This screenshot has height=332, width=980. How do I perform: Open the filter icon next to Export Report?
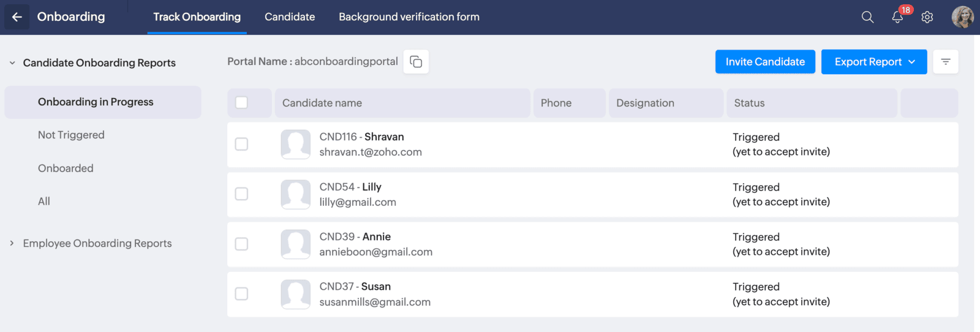click(x=945, y=62)
